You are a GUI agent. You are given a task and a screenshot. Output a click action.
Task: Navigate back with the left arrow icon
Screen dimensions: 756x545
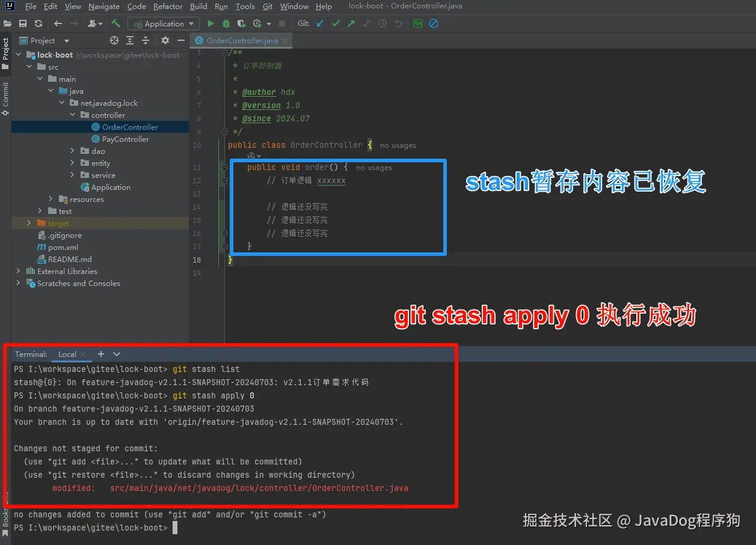click(58, 23)
